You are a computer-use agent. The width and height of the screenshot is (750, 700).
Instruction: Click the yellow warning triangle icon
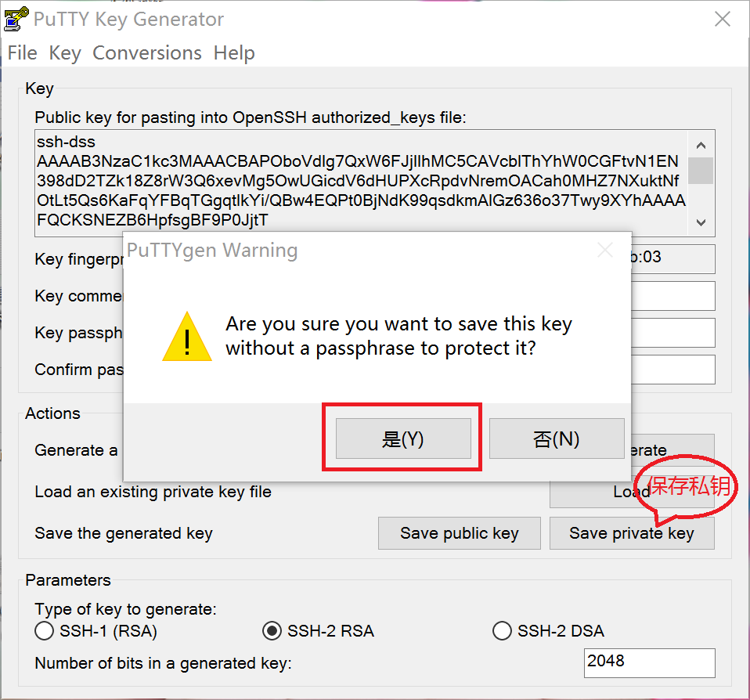click(x=187, y=337)
